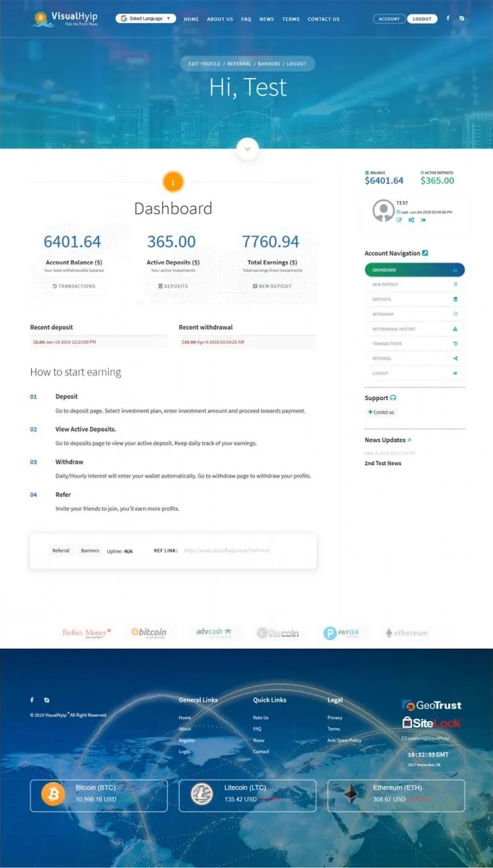Open the 2nd Test News item
This screenshot has width=493, height=868.
[383, 464]
